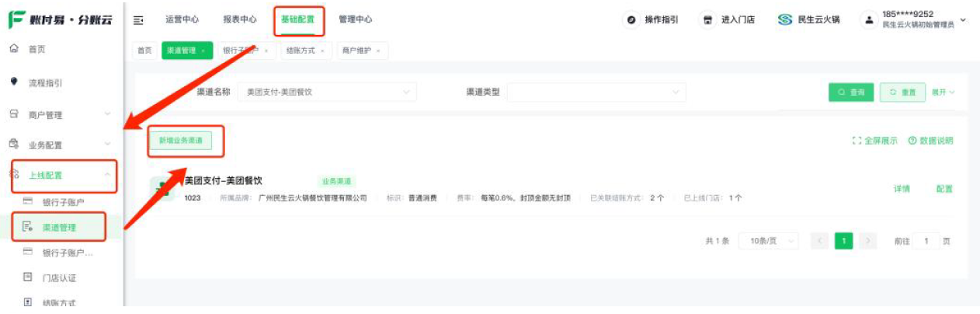Click 数据说明 help icon
980x314 pixels.
(912, 141)
